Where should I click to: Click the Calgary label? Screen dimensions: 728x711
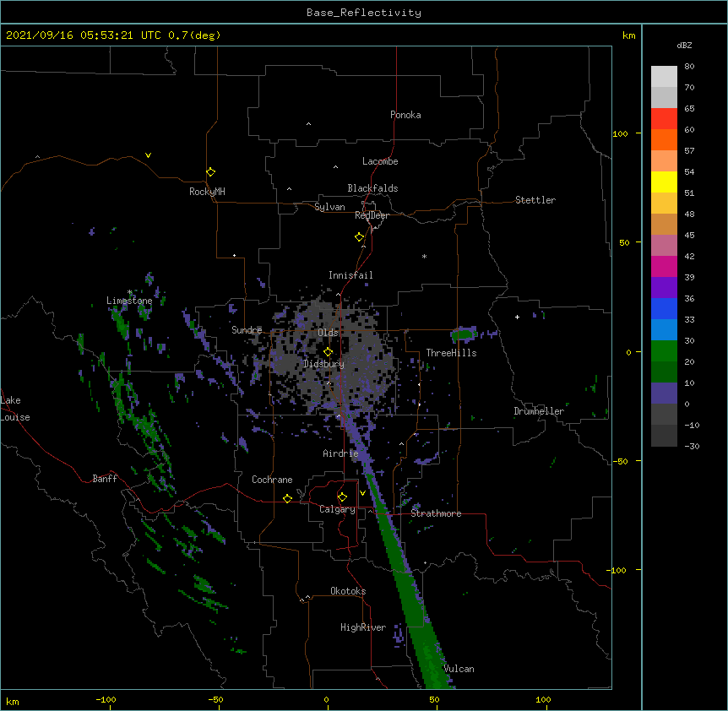337,509
